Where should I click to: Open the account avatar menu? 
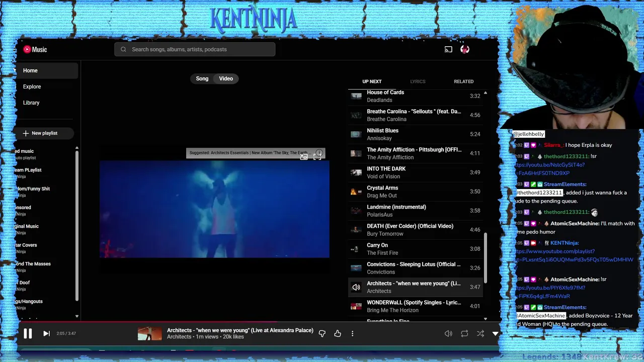pyautogui.click(x=465, y=49)
